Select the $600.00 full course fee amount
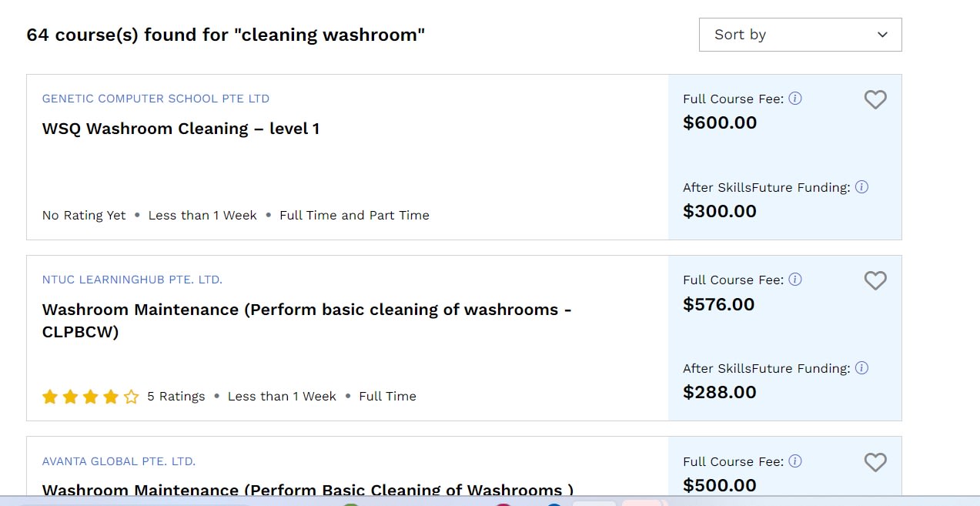Screen dimensions: 980x506 click(720, 122)
